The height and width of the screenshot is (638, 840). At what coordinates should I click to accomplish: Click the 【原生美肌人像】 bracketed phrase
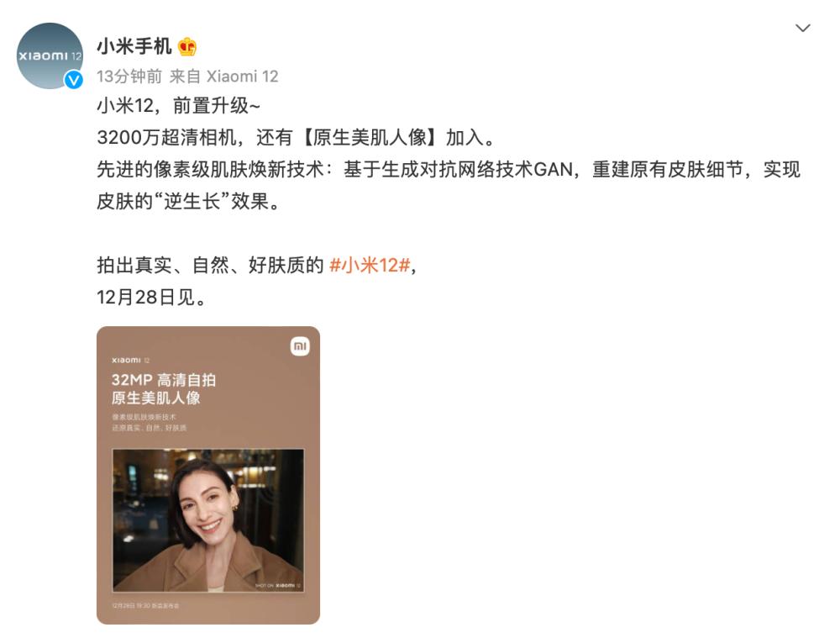370,138
